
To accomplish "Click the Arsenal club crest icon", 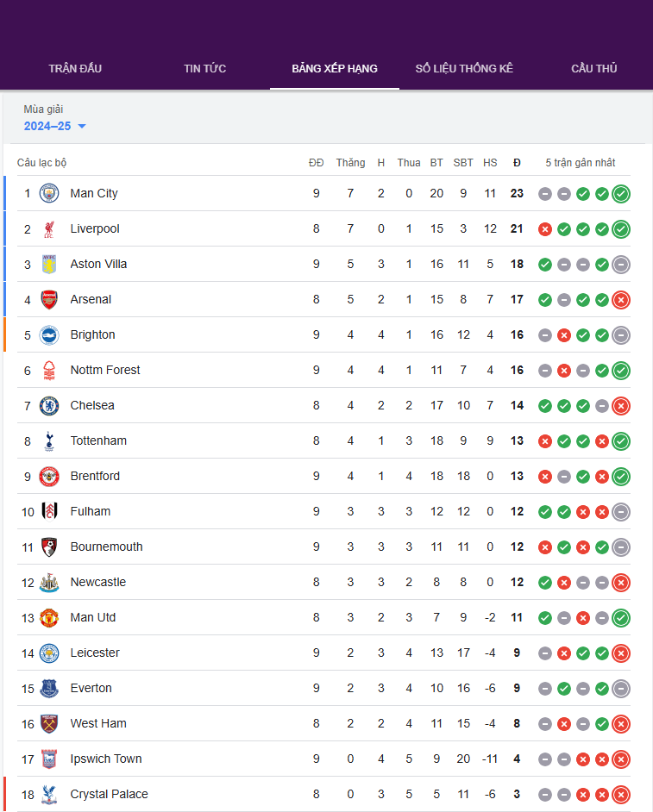I will (x=49, y=300).
